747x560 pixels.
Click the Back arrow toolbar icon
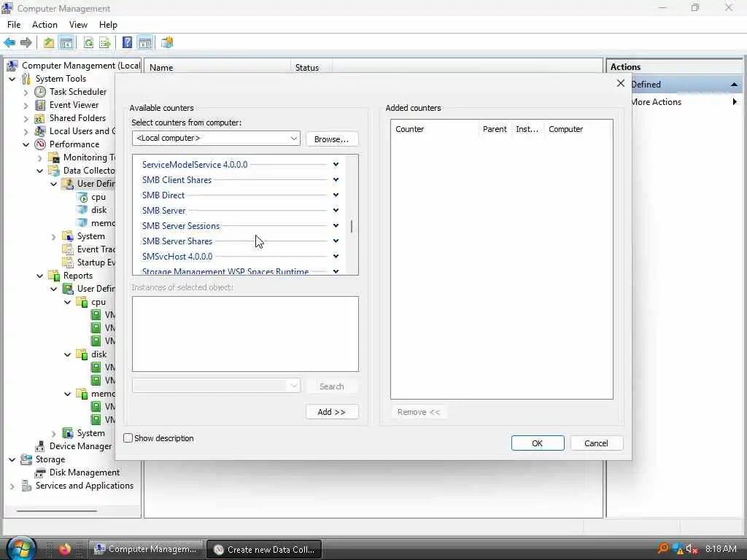[x=9, y=43]
